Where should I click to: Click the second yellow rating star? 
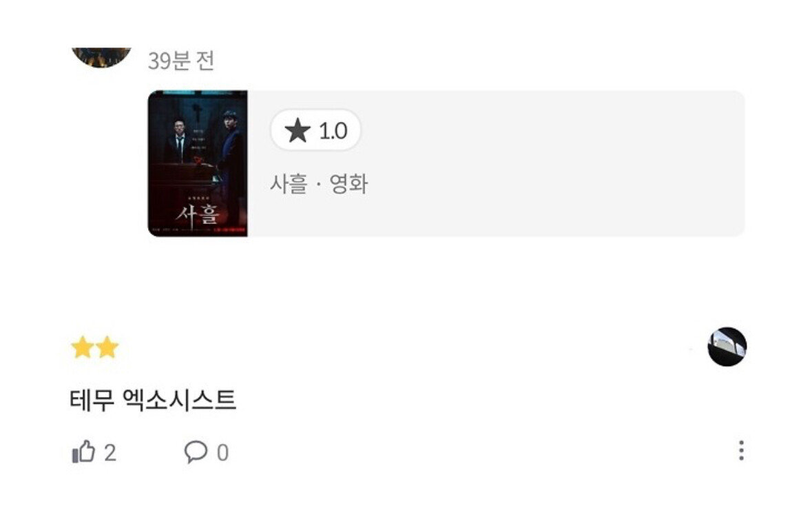coord(107,347)
